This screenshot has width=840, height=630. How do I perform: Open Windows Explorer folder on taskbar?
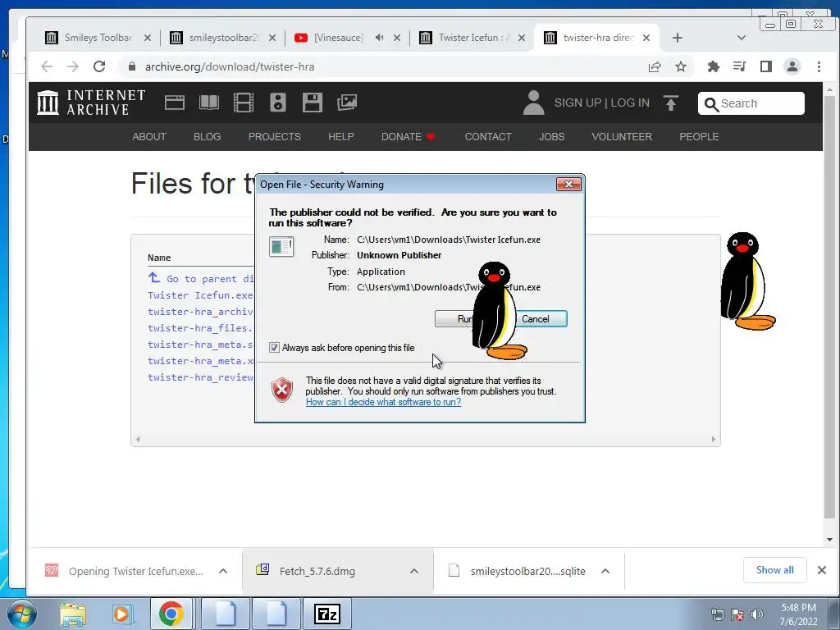click(73, 614)
